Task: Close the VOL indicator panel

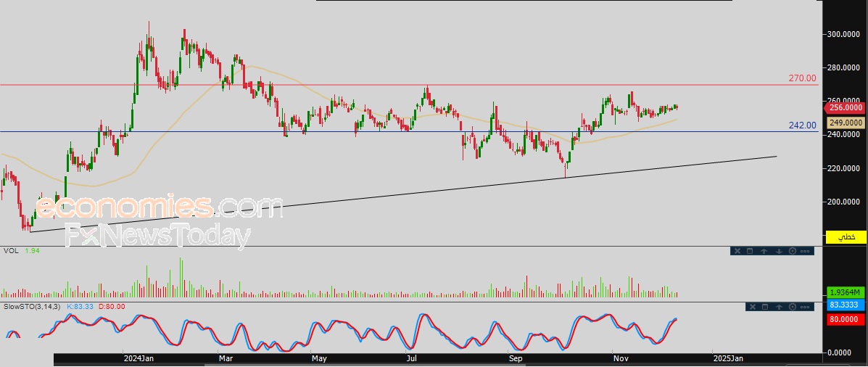Action: (x=737, y=251)
